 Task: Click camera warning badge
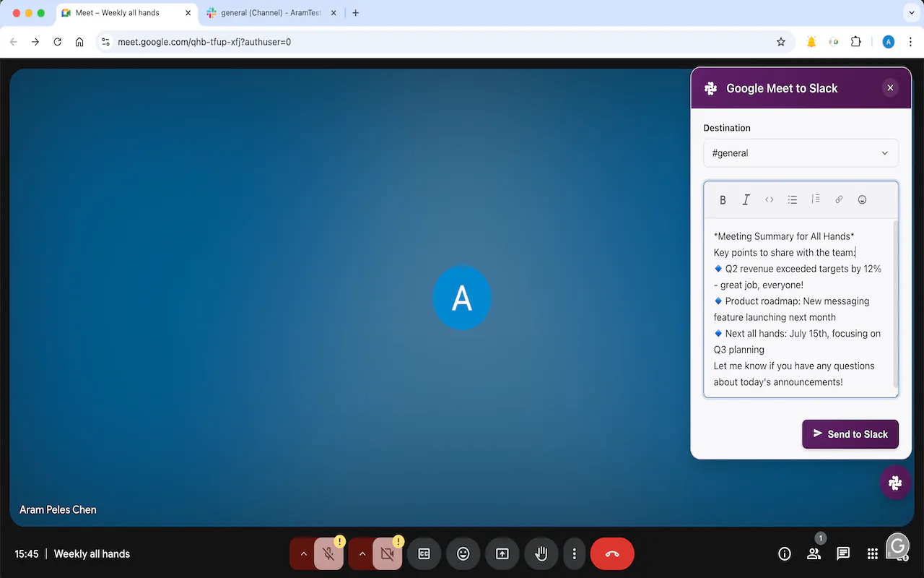398,541
